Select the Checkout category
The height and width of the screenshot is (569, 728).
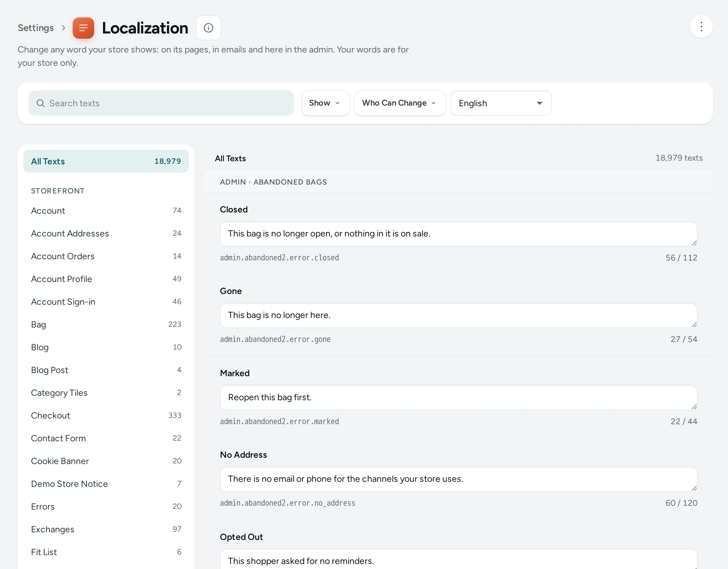106,415
